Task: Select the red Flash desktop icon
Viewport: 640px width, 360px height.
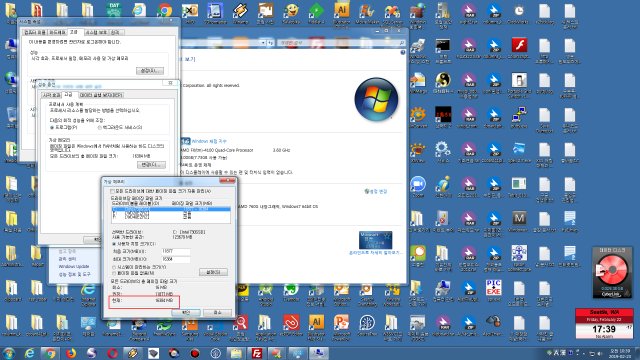Action: [519, 45]
